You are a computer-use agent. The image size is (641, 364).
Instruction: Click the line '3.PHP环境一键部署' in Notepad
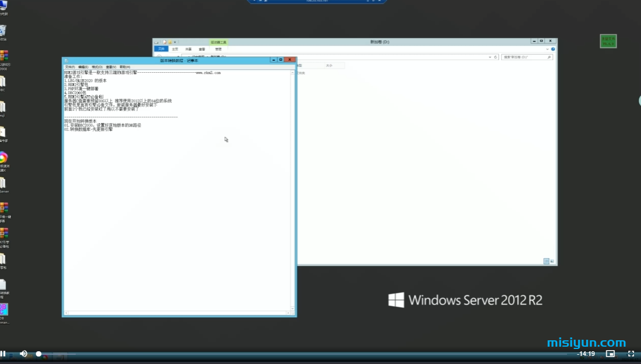(81, 88)
